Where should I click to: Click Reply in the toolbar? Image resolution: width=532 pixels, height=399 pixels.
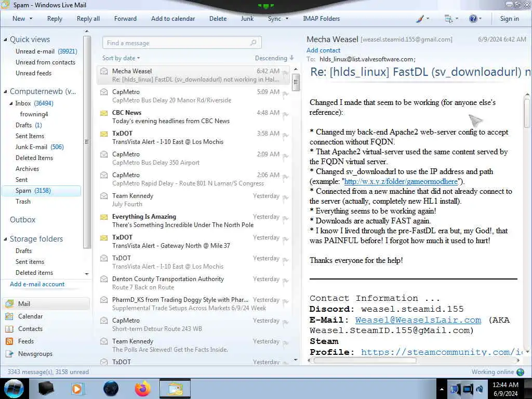(55, 19)
